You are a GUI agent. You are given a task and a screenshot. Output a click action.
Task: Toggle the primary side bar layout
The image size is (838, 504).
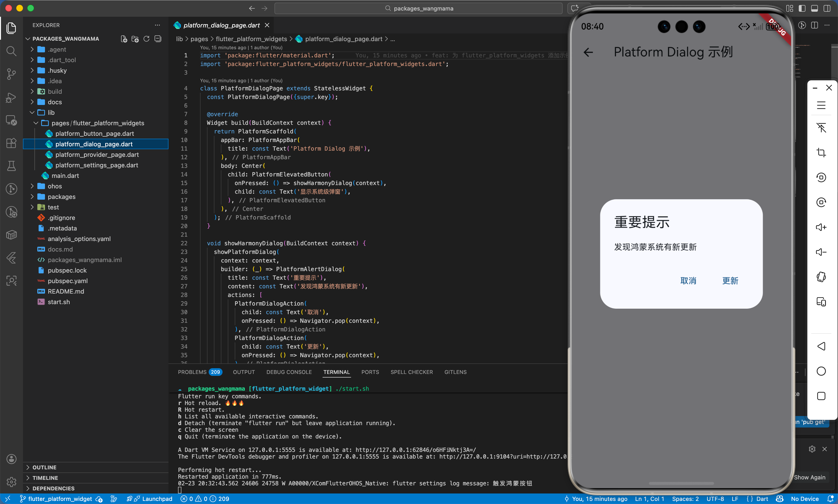point(802,9)
